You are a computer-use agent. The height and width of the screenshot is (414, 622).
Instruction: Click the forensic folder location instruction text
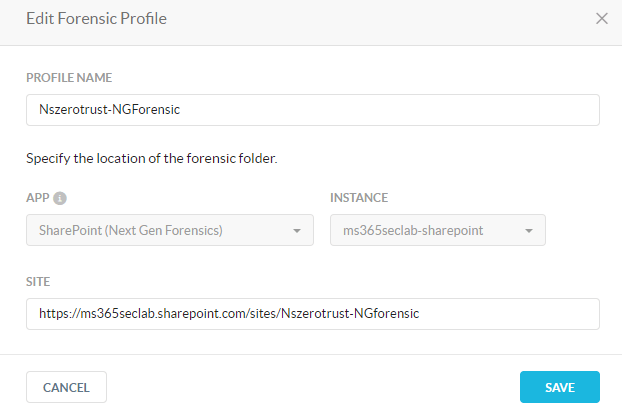pos(152,159)
